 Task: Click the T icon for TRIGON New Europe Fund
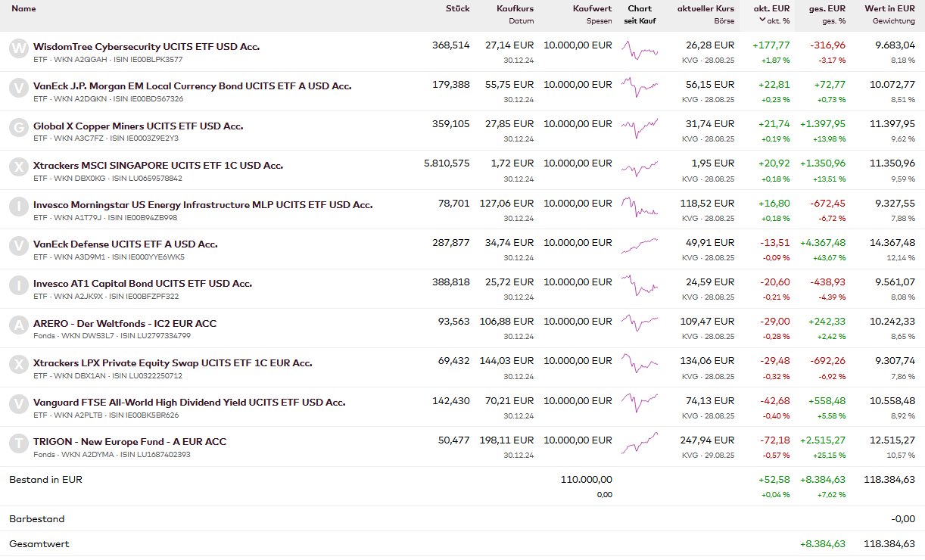pos(18,444)
